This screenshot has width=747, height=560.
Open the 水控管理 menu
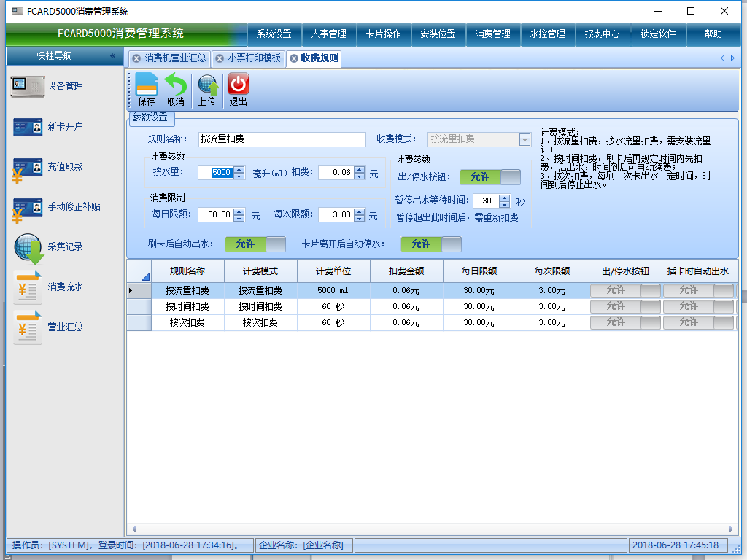(x=548, y=34)
